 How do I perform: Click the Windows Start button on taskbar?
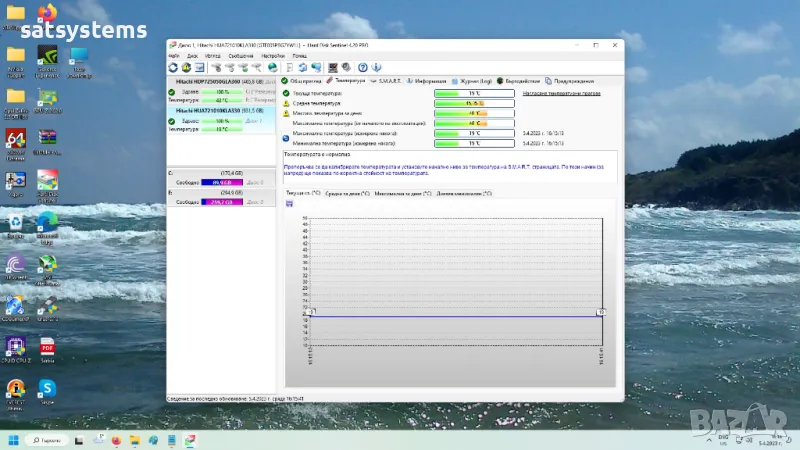coord(15,440)
